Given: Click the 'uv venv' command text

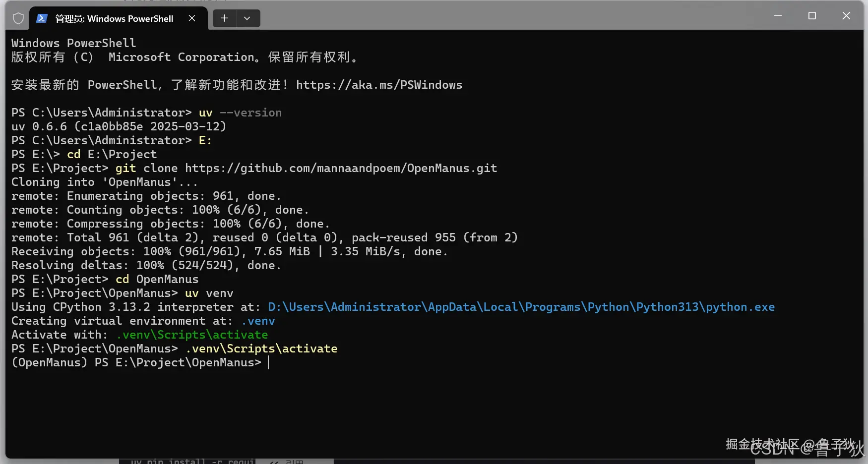Looking at the screenshot, I should (x=209, y=293).
